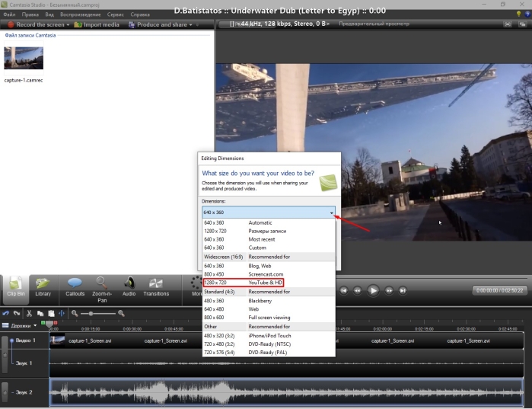This screenshot has width=532, height=409.
Task: Open the Воспроизведение menu
Action: click(x=81, y=14)
